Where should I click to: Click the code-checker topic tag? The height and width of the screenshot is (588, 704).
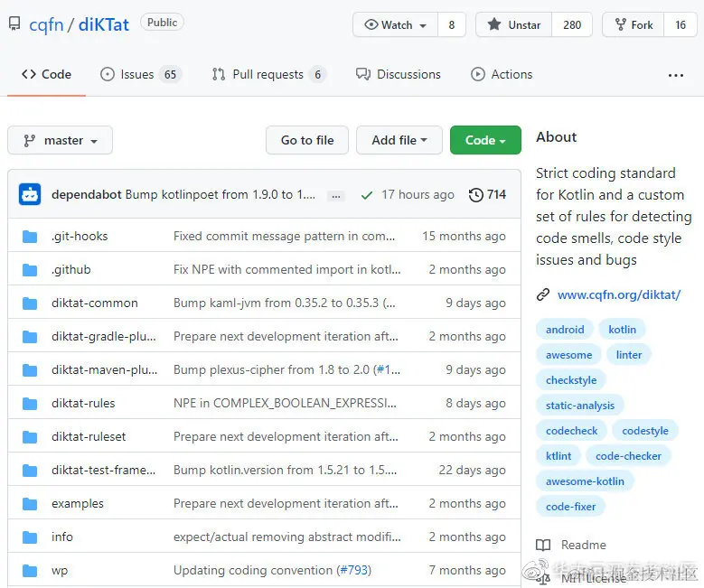[629, 456]
